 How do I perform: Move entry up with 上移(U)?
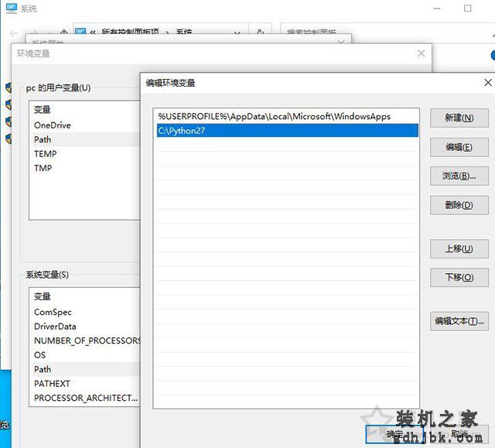pos(459,249)
